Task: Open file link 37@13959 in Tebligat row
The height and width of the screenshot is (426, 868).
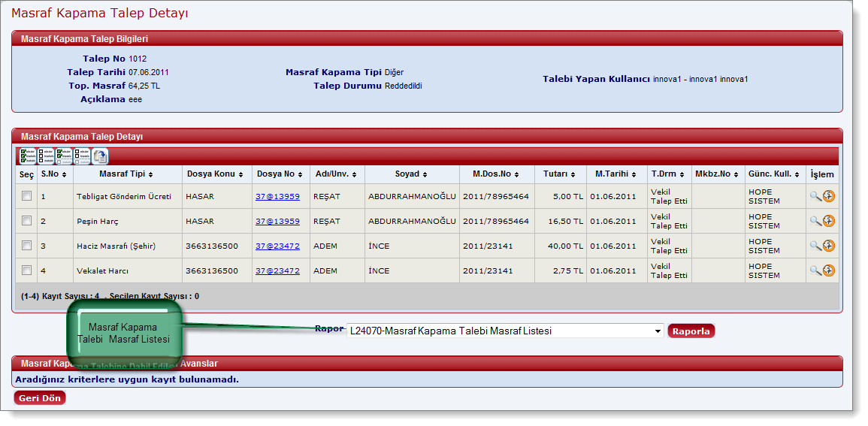Action: point(277,196)
